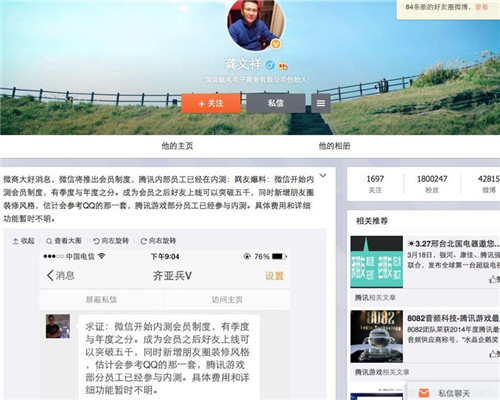
Task: Open the 3.27 recommended article title
Action: point(454,244)
